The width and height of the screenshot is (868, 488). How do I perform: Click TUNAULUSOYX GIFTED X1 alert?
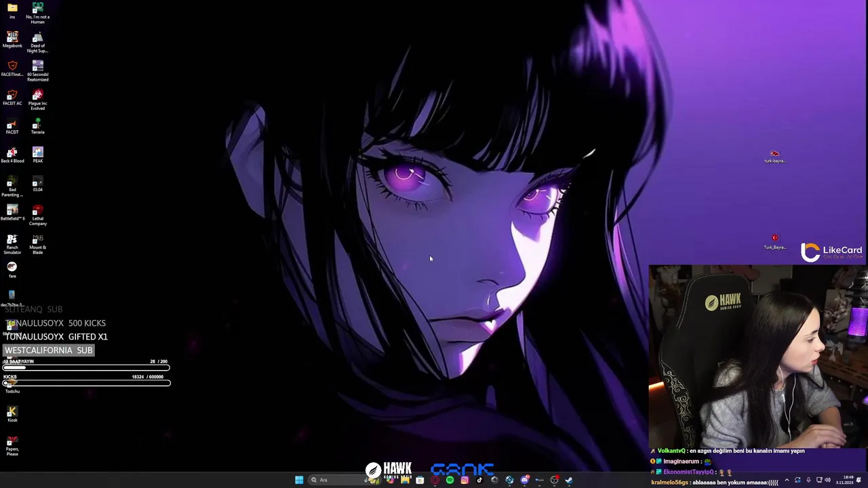[x=56, y=337]
